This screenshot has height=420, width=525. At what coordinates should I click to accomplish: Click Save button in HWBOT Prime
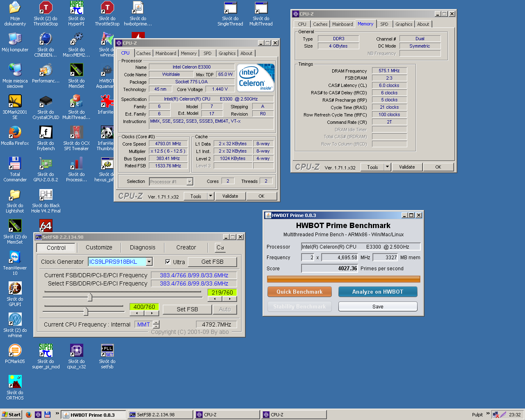[378, 306]
